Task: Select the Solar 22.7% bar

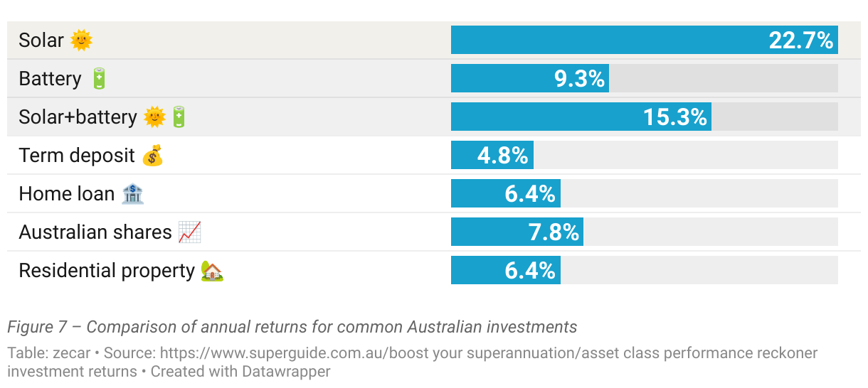Action: 645,40
